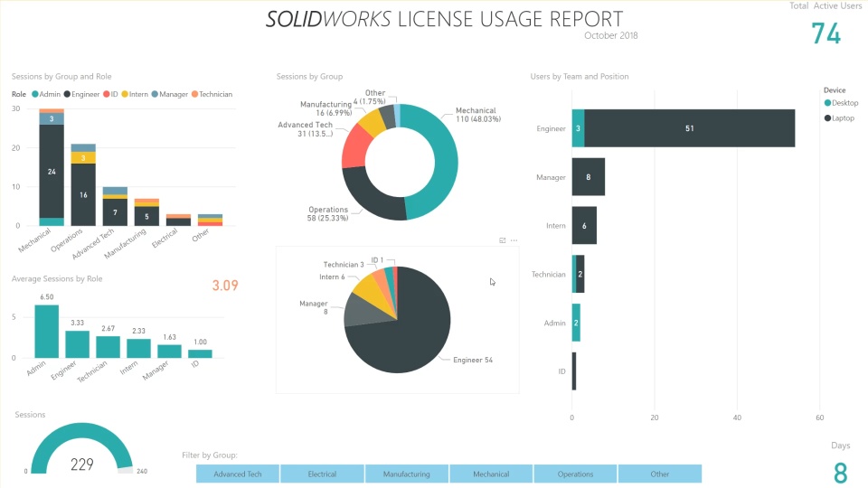Select Engineer Laptop bar labeled 51
The image size is (868, 488).
689,128
